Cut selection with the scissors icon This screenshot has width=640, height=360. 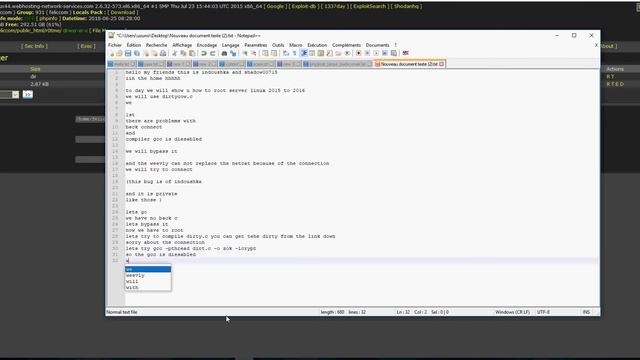point(174,53)
